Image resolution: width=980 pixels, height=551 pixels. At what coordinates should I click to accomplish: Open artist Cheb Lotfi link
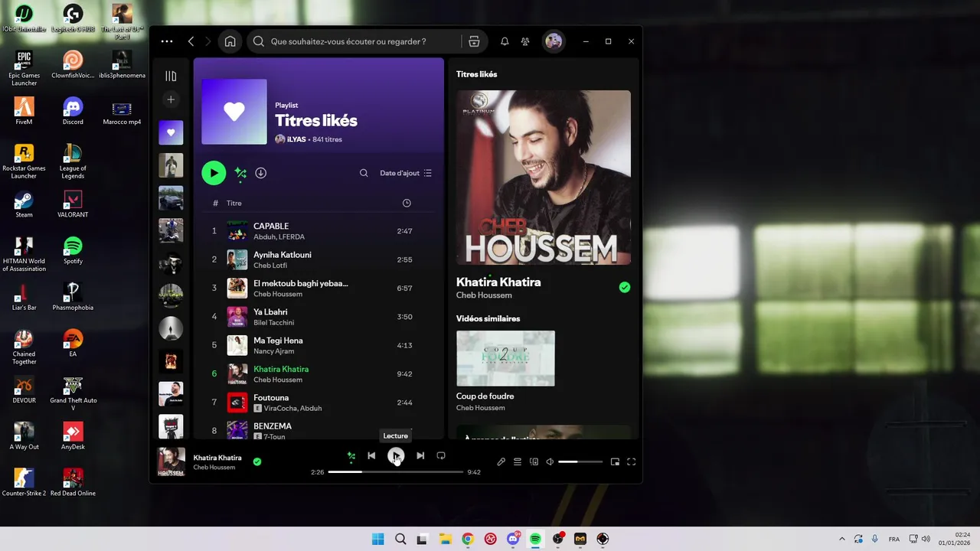(271, 266)
